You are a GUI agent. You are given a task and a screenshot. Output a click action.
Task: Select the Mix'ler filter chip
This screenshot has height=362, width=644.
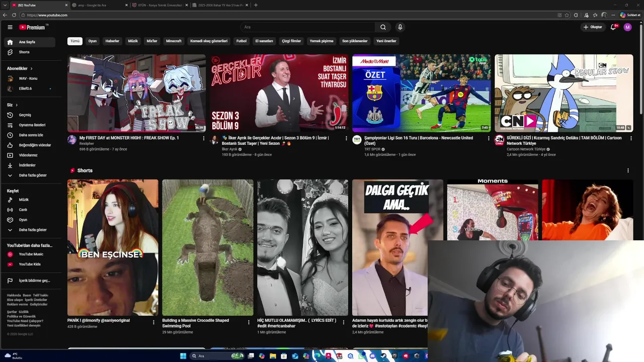(152, 41)
